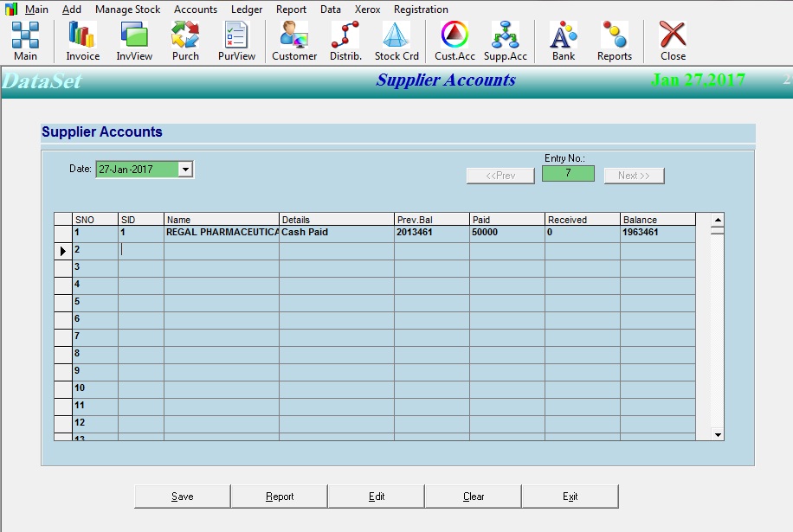Open the Reports toolbar icon

click(x=615, y=41)
